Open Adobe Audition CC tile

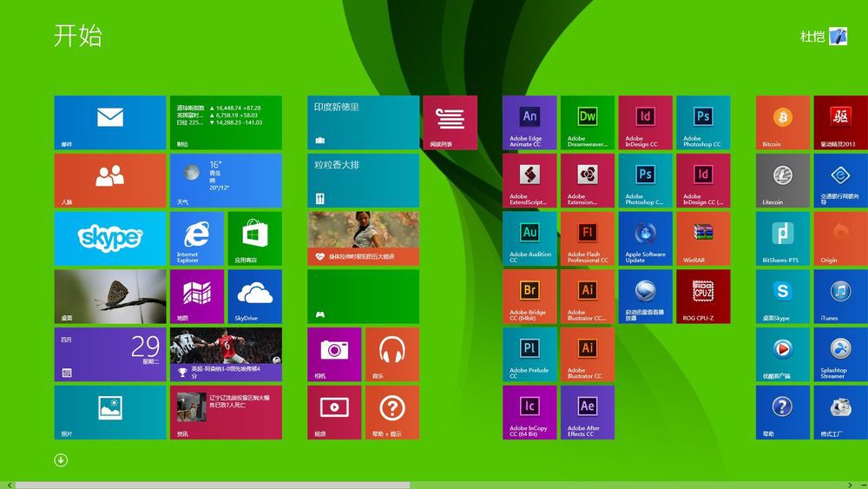click(x=529, y=238)
